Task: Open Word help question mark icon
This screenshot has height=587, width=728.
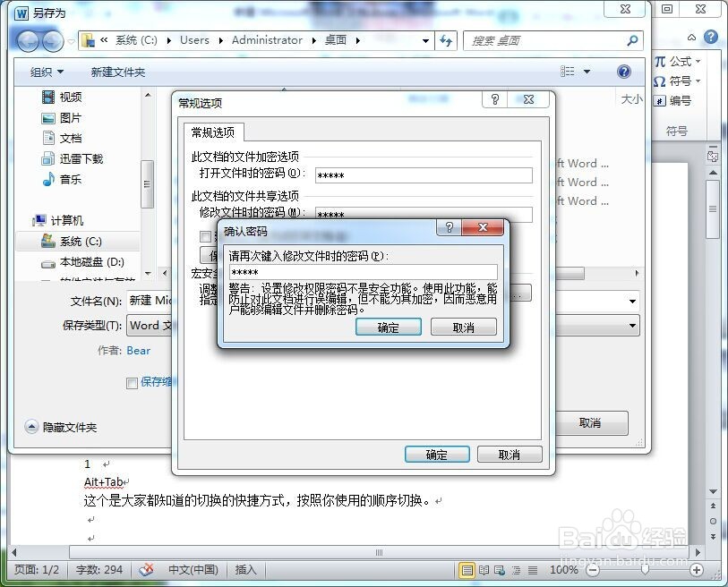Action: [711, 37]
